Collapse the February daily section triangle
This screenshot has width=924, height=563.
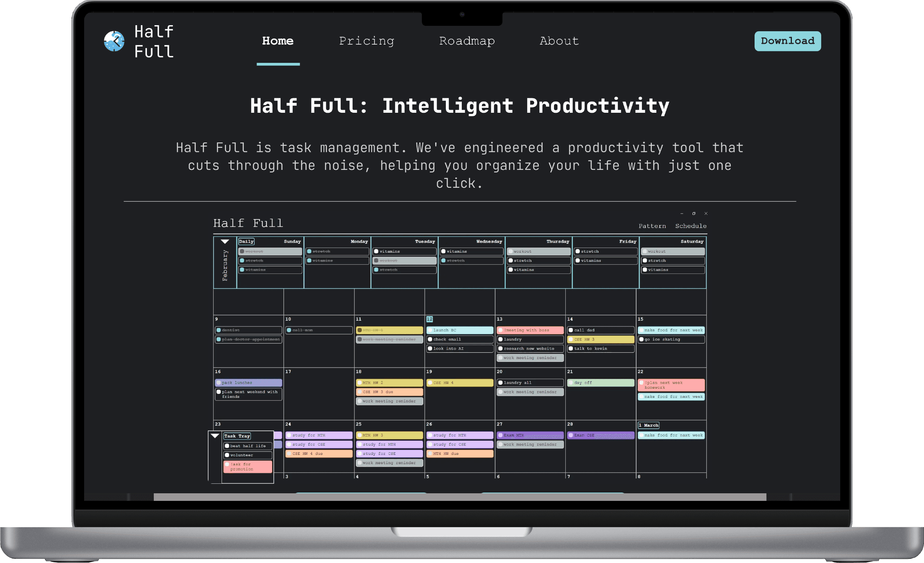point(225,242)
